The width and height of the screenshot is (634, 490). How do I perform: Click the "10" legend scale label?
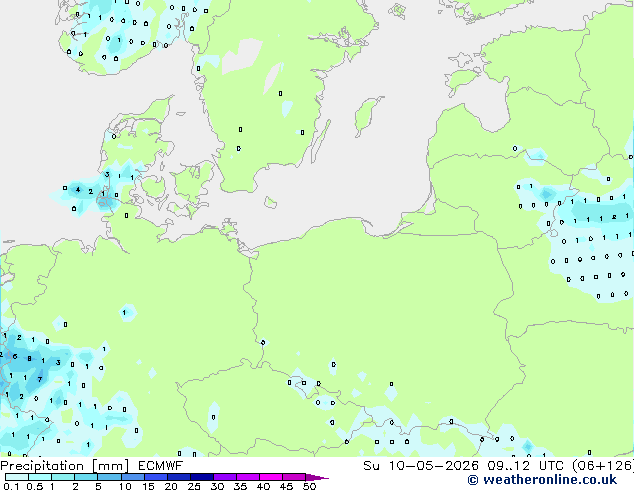click(x=125, y=486)
